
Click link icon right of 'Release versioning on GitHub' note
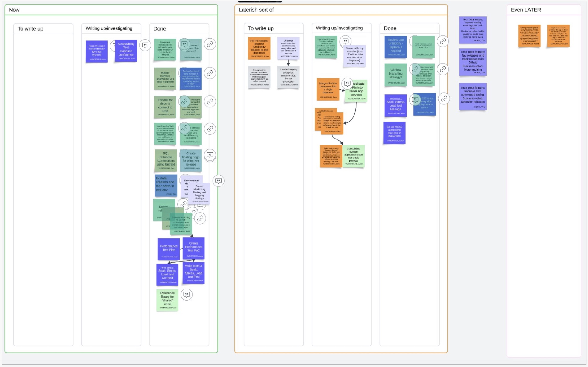pos(200,218)
